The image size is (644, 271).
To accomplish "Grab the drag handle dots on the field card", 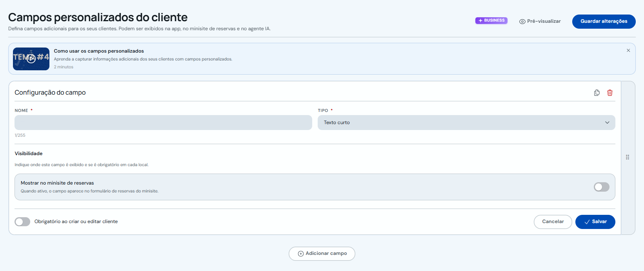I will pyautogui.click(x=628, y=157).
